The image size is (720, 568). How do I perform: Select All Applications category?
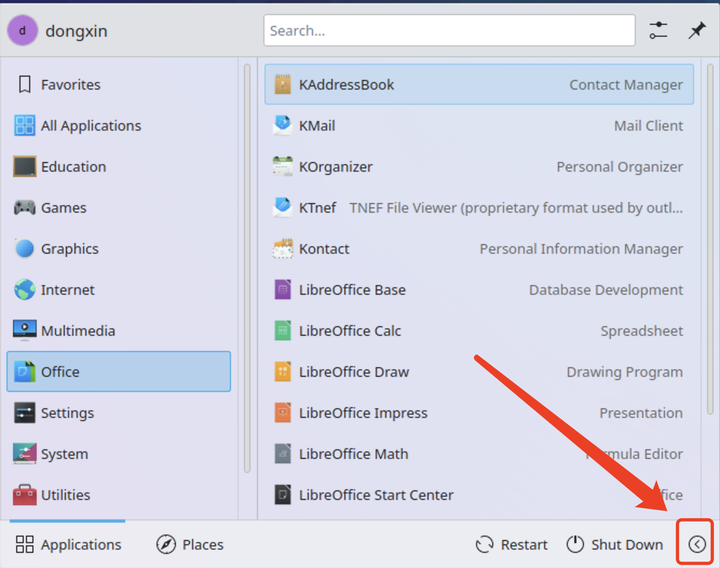click(118, 125)
